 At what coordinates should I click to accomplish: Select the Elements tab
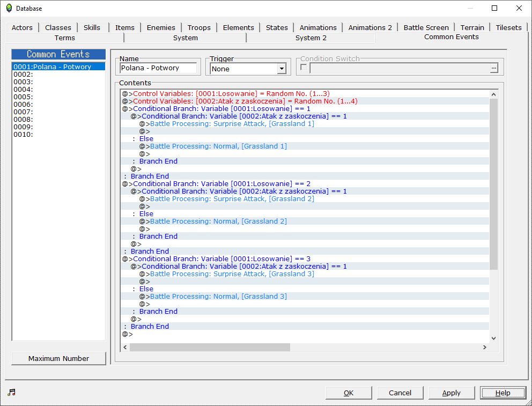point(238,27)
